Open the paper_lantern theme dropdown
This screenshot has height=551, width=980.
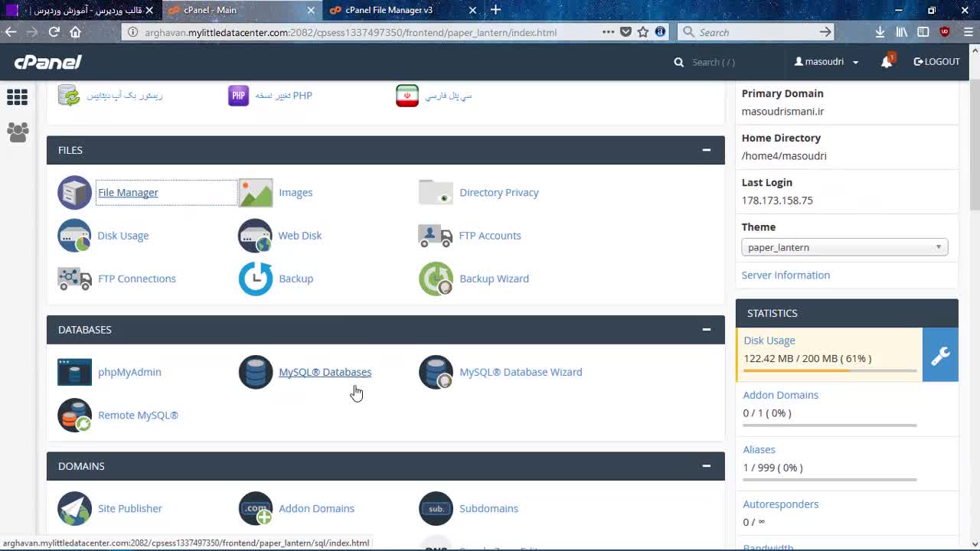tap(844, 247)
